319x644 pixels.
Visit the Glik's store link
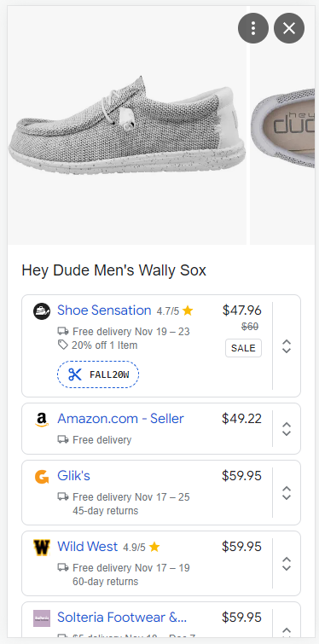pos(73,476)
